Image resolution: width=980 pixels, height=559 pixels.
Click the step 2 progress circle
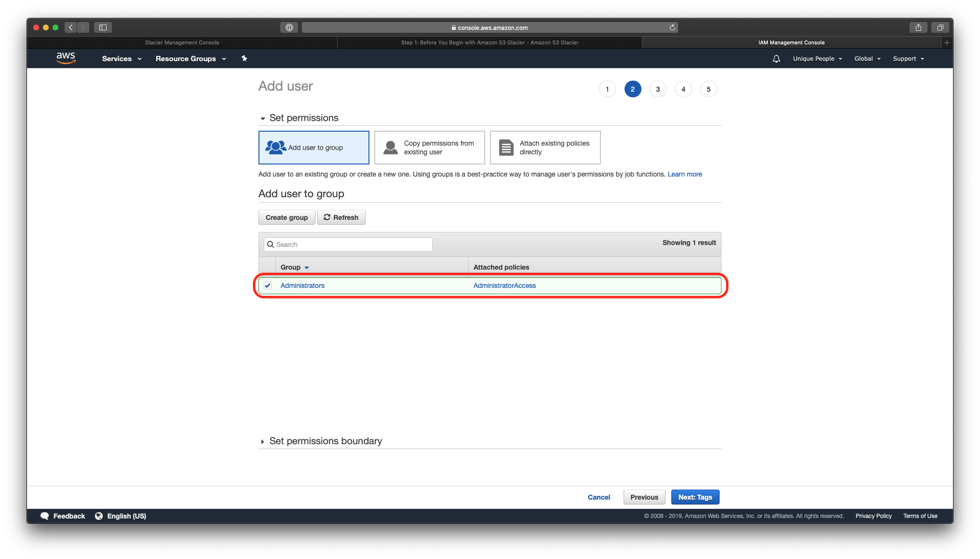point(633,89)
